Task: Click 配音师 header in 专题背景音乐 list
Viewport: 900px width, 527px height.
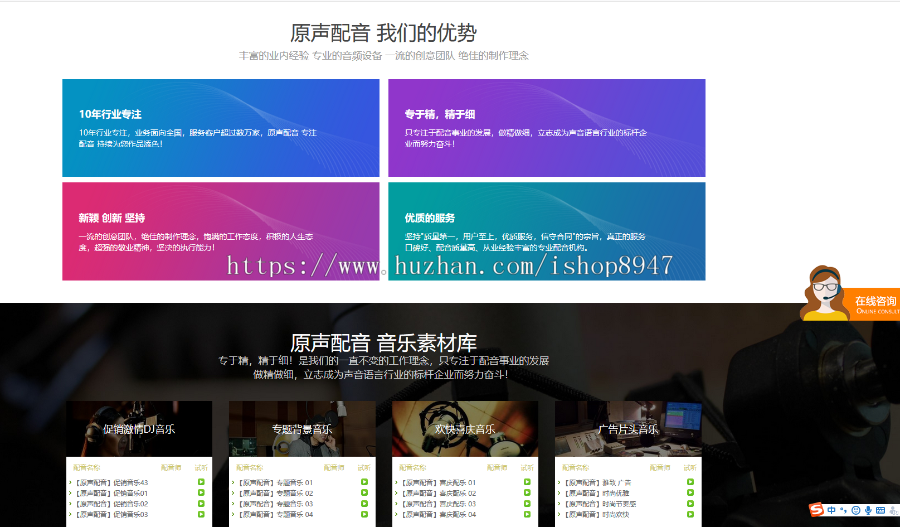Action: pos(334,468)
